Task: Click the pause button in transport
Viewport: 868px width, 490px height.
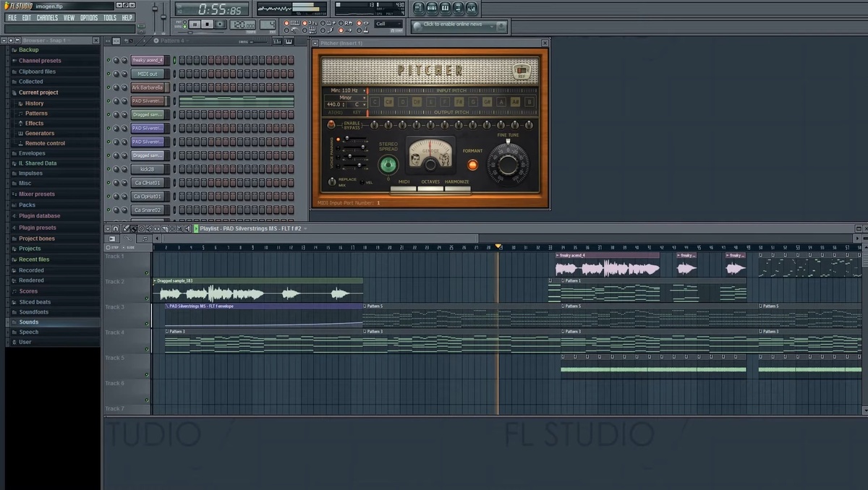Action: 195,25
